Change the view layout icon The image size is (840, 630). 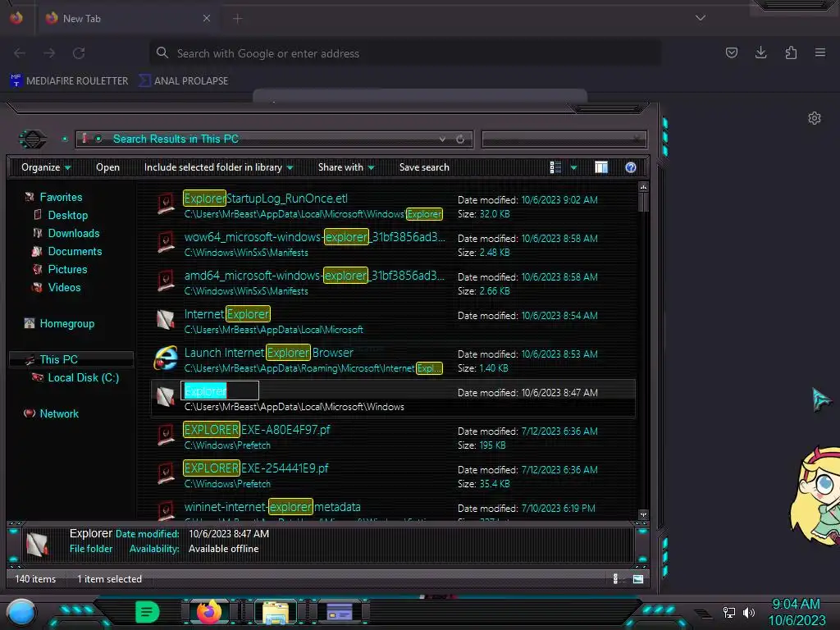pyautogui.click(x=555, y=167)
